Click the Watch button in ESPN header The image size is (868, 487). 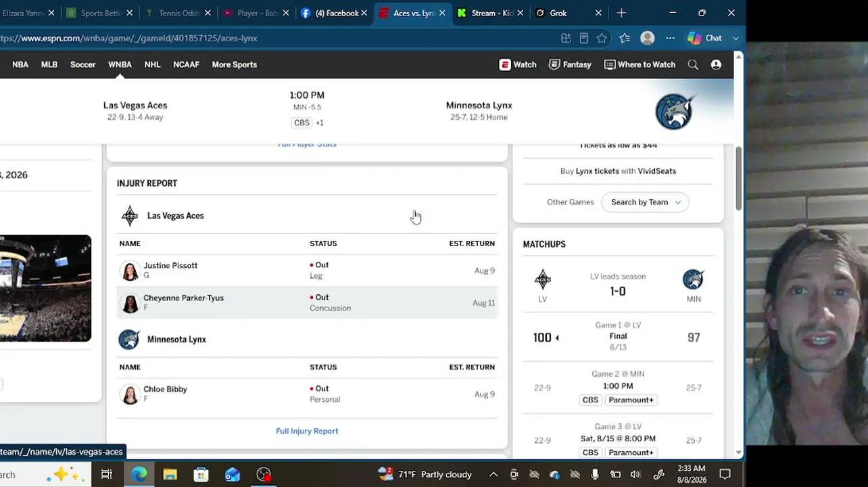pos(518,65)
